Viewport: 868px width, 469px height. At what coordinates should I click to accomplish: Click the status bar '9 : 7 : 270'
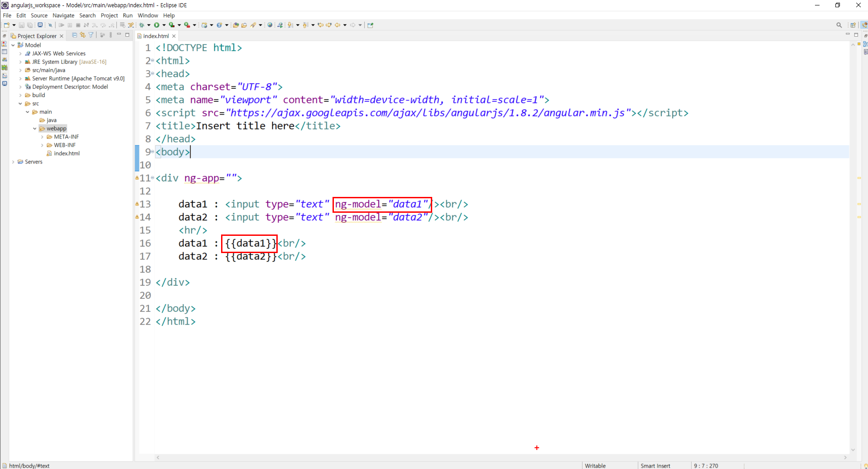pos(706,465)
